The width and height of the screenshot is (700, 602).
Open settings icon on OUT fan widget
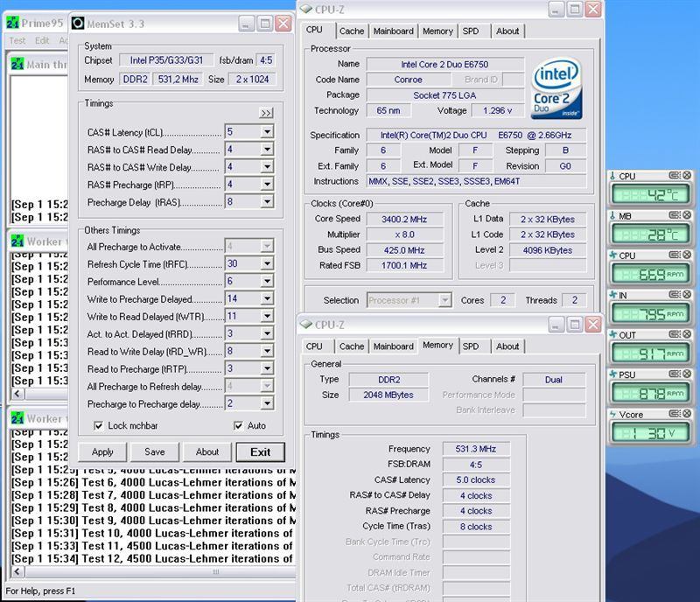[x=674, y=334]
